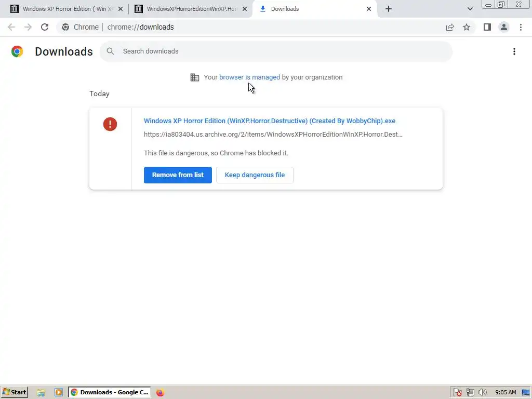Image resolution: width=532 pixels, height=399 pixels.
Task: Close the WindowsXPHorrorEditionWinXP tab
Action: (x=245, y=9)
